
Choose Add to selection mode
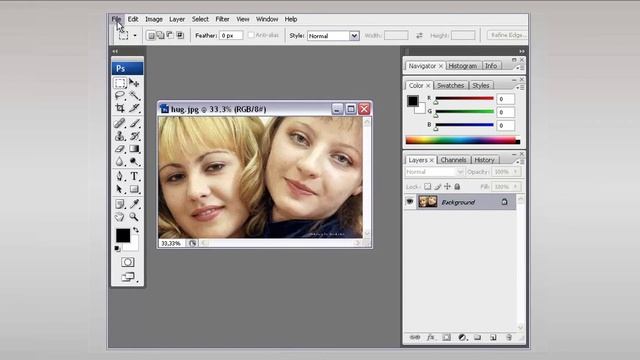pos(160,36)
